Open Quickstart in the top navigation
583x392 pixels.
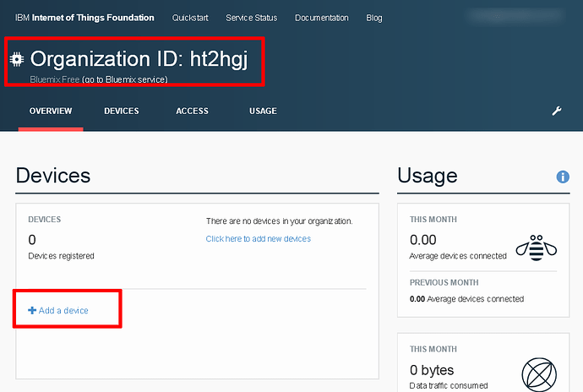pyautogui.click(x=190, y=18)
